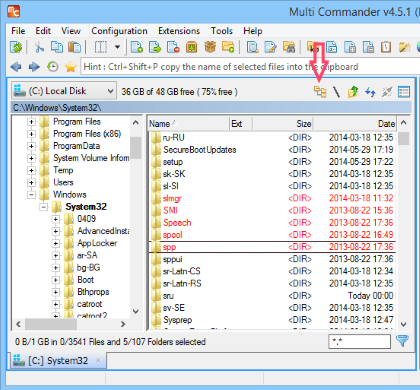Image resolution: width=420 pixels, height=390 pixels.
Task: Open the Tools menu
Action: click(222, 31)
